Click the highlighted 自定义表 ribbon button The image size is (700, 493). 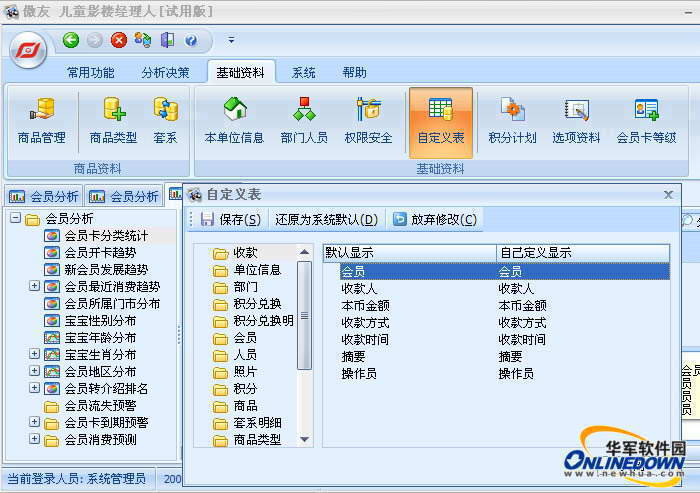441,123
